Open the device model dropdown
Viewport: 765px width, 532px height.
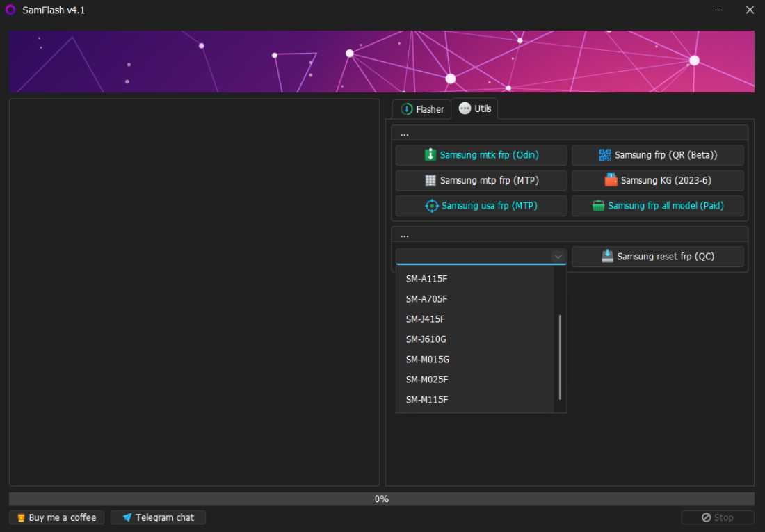558,256
